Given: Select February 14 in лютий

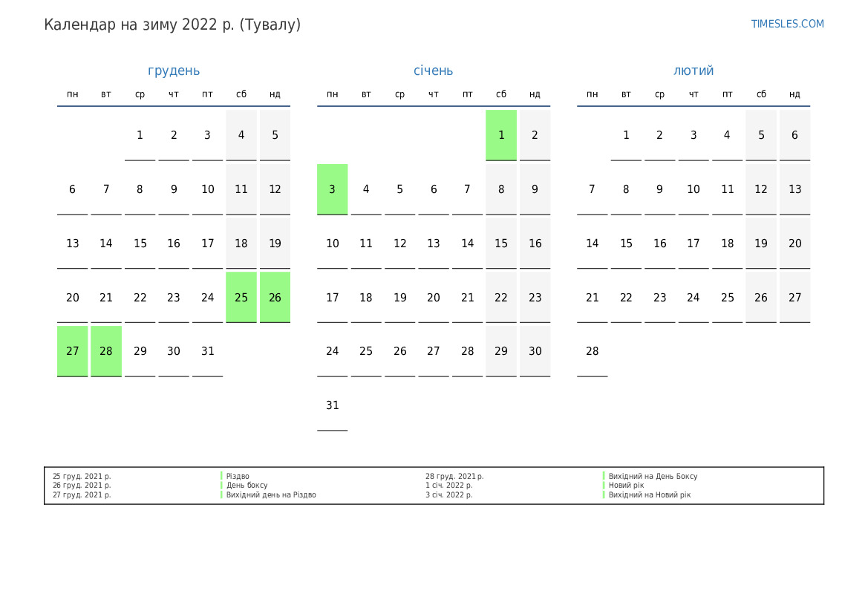Looking at the screenshot, I should click(593, 243).
